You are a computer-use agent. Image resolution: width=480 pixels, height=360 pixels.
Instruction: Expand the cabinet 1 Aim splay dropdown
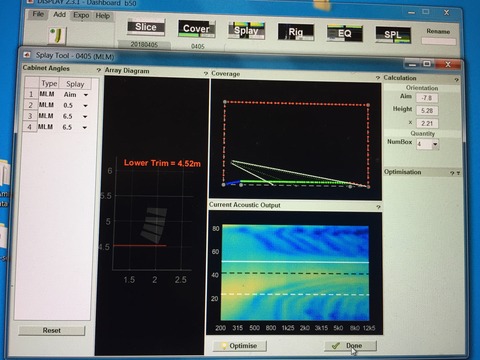pyautogui.click(x=86, y=95)
